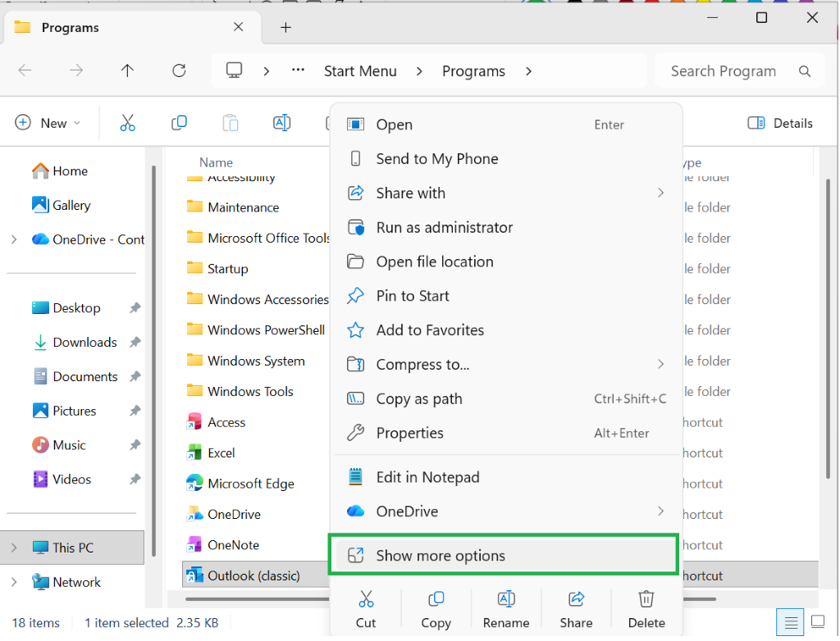Click Copy at bottom of context menu

coord(436,609)
